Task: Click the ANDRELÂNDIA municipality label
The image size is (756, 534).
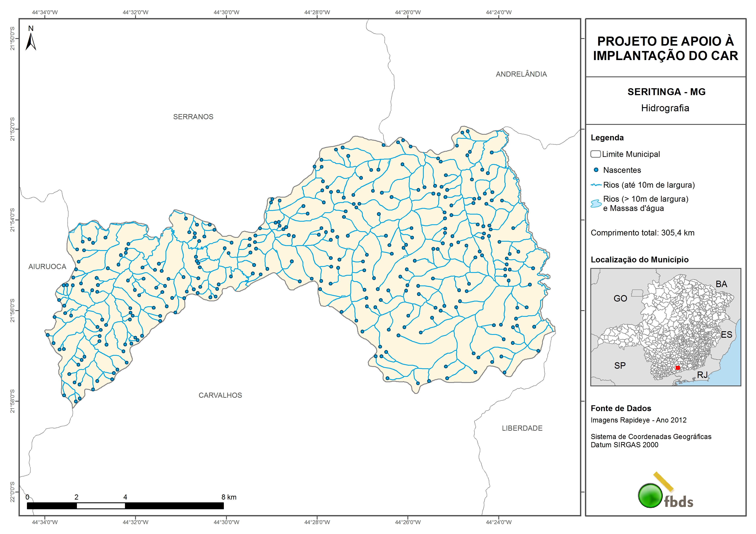Action: coord(521,74)
